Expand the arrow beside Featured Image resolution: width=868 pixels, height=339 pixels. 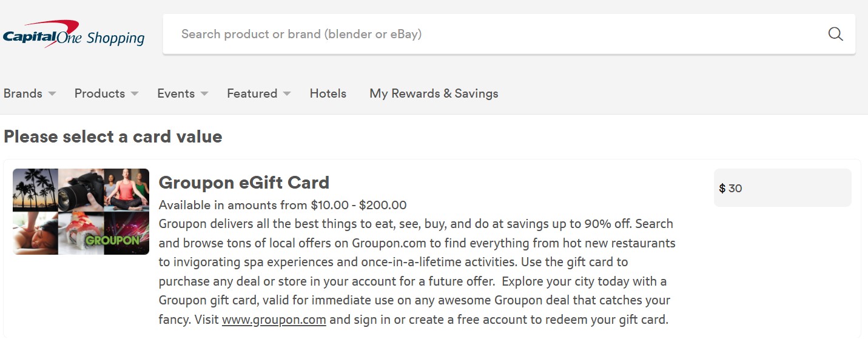coord(287,93)
